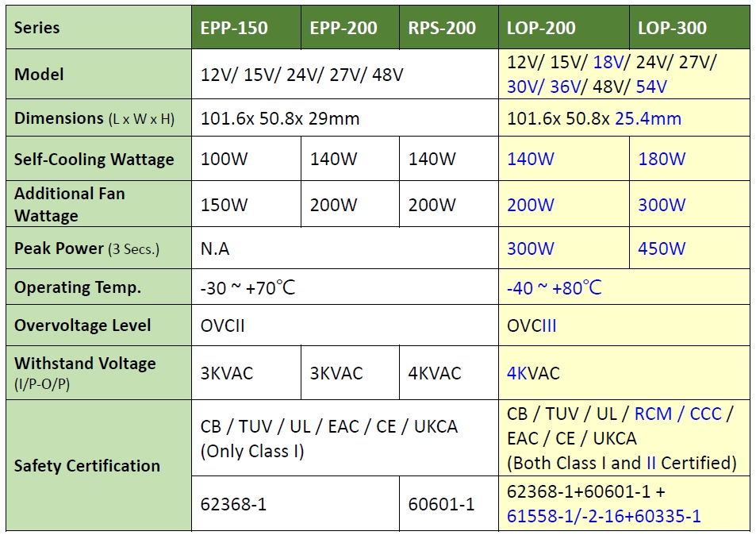Select the 101.6x 50.8x 25.4mm dimensions cell
Viewport: 756px width, 539px height.
[x=594, y=119]
